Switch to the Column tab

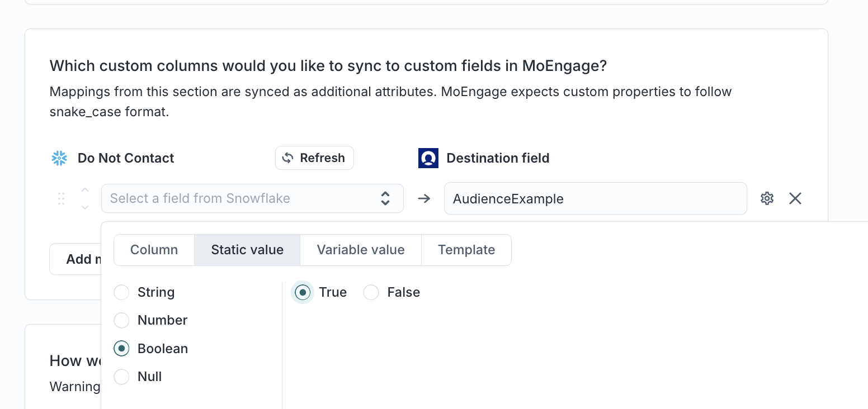[154, 250]
